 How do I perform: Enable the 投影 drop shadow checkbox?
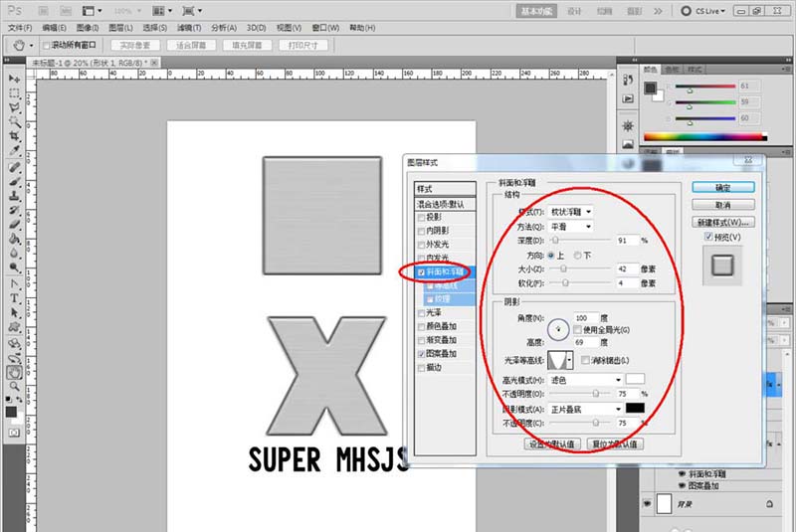tap(421, 218)
